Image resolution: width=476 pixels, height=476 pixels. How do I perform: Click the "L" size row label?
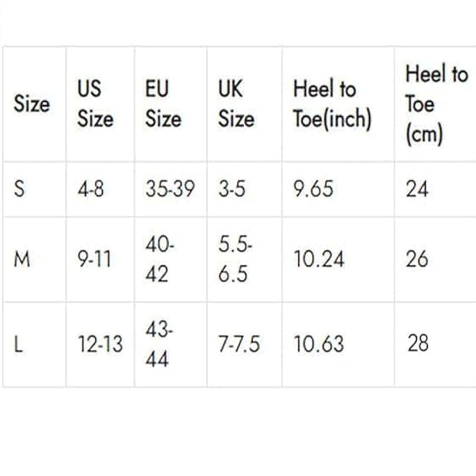tap(19, 344)
